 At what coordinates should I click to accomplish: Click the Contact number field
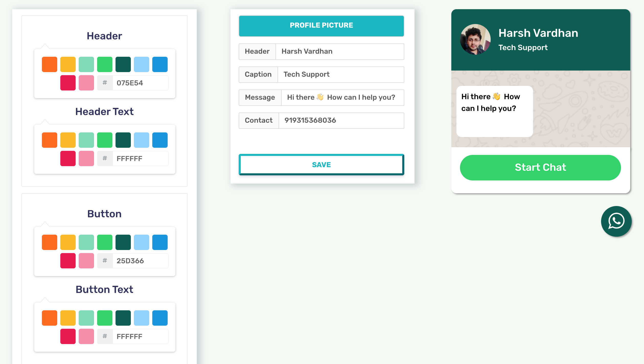tap(341, 120)
